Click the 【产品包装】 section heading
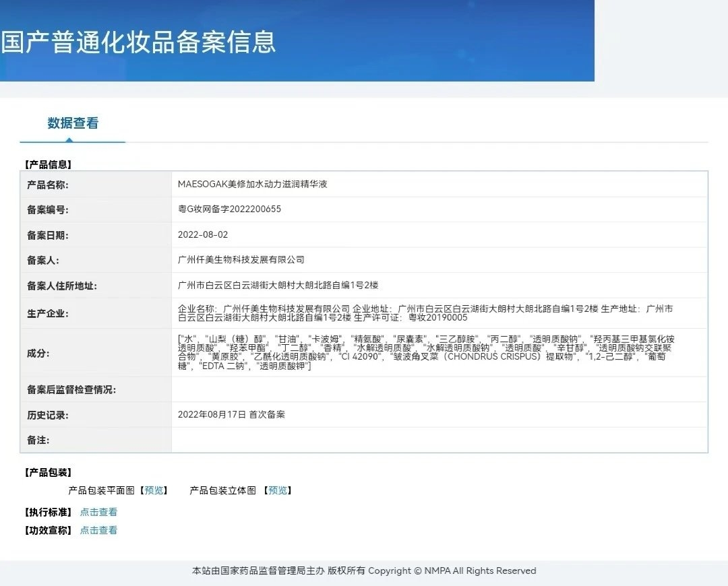The width and height of the screenshot is (728, 586). pos(48,473)
